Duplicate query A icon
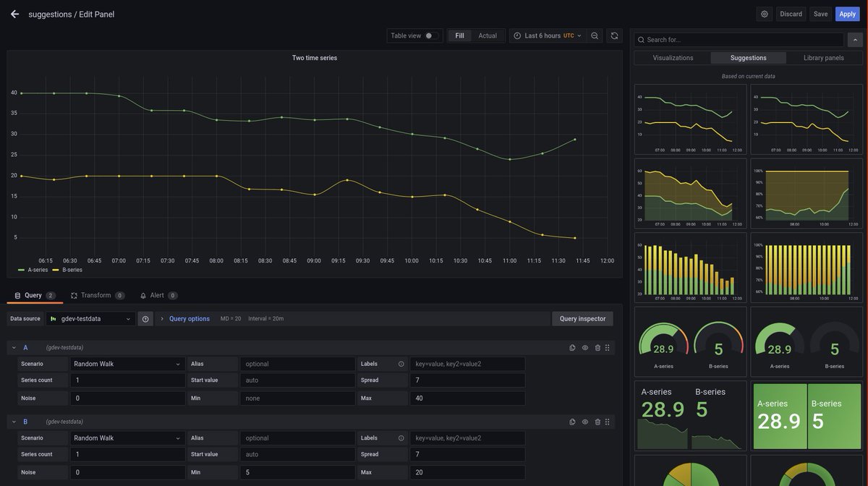Screen dimensions: 868x486 pyautogui.click(x=572, y=348)
